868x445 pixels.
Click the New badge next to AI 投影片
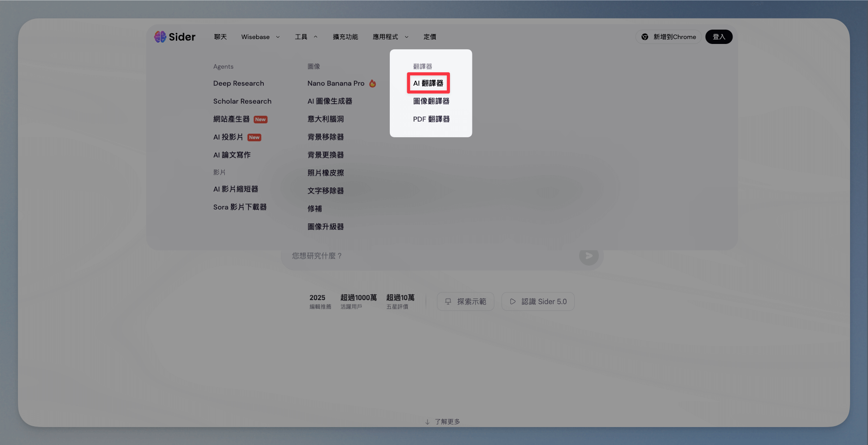[x=254, y=137]
